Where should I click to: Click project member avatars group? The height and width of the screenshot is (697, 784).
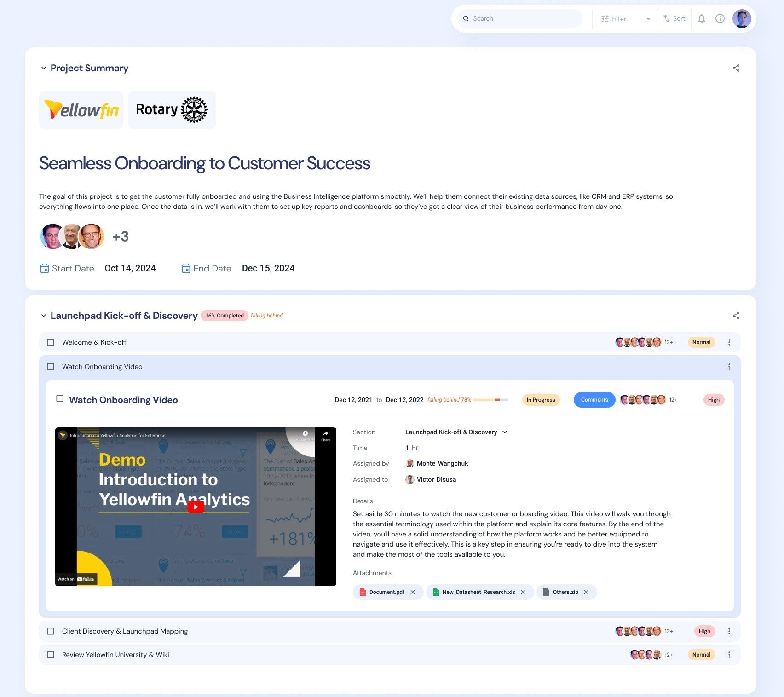tap(72, 236)
